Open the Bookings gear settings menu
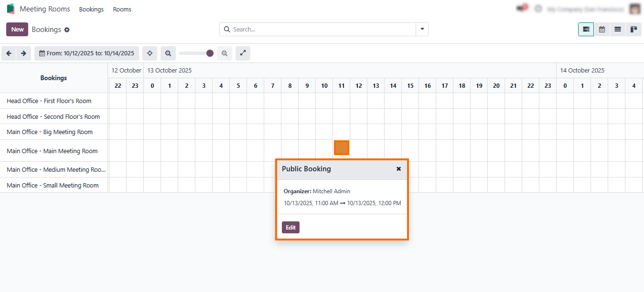Screen dimensions: 644x292 67,30
